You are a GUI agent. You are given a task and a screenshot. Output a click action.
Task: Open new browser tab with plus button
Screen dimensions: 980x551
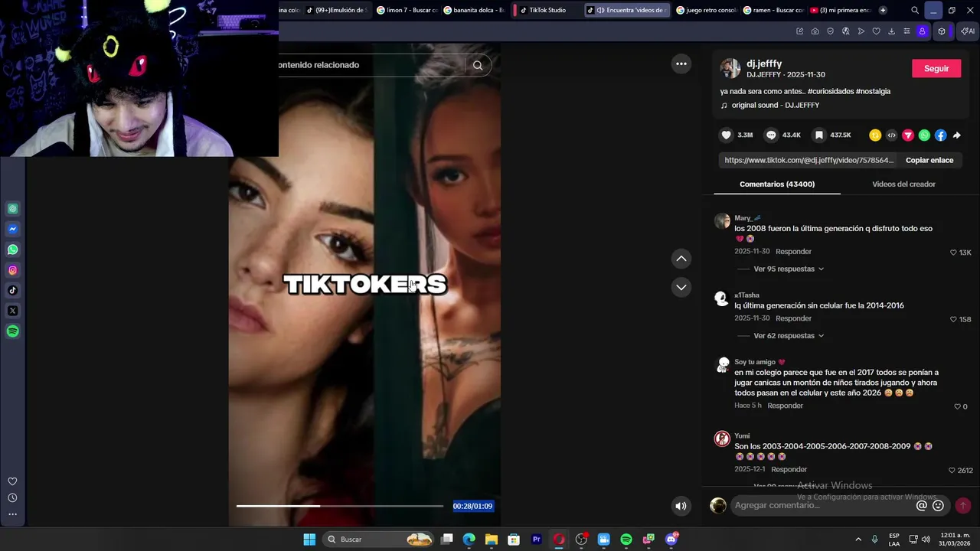click(x=883, y=10)
